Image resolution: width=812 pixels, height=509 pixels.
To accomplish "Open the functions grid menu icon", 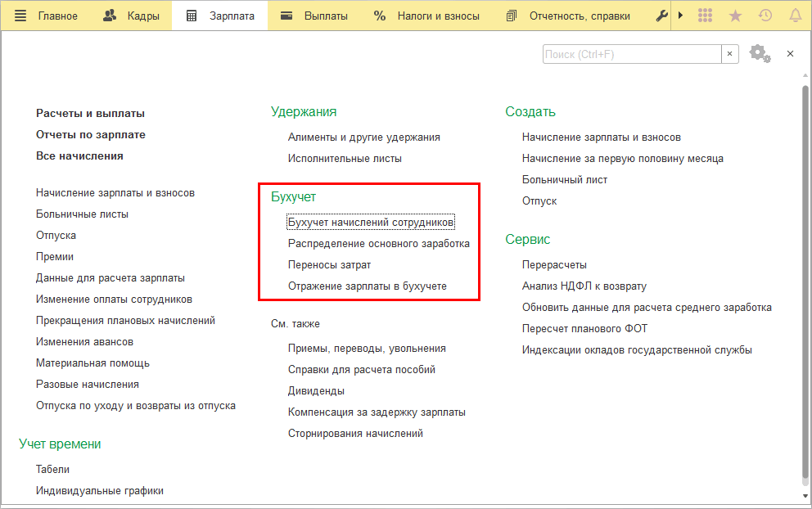I will [706, 16].
